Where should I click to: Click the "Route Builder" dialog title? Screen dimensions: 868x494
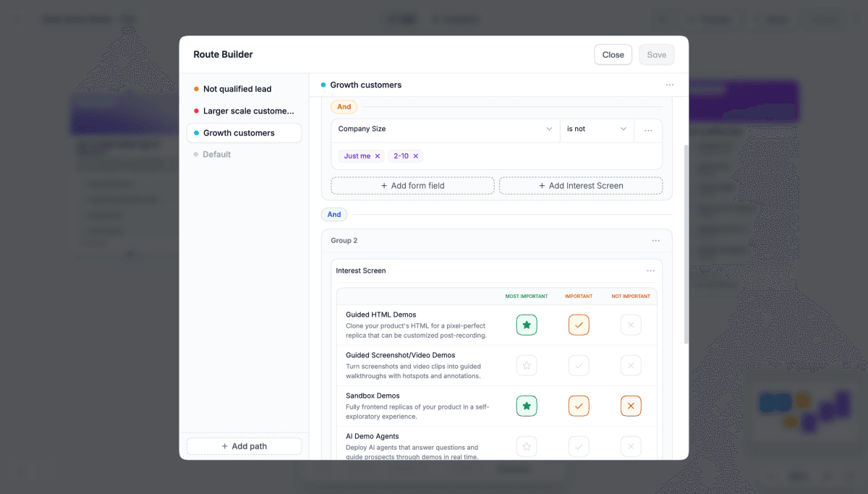pos(223,55)
